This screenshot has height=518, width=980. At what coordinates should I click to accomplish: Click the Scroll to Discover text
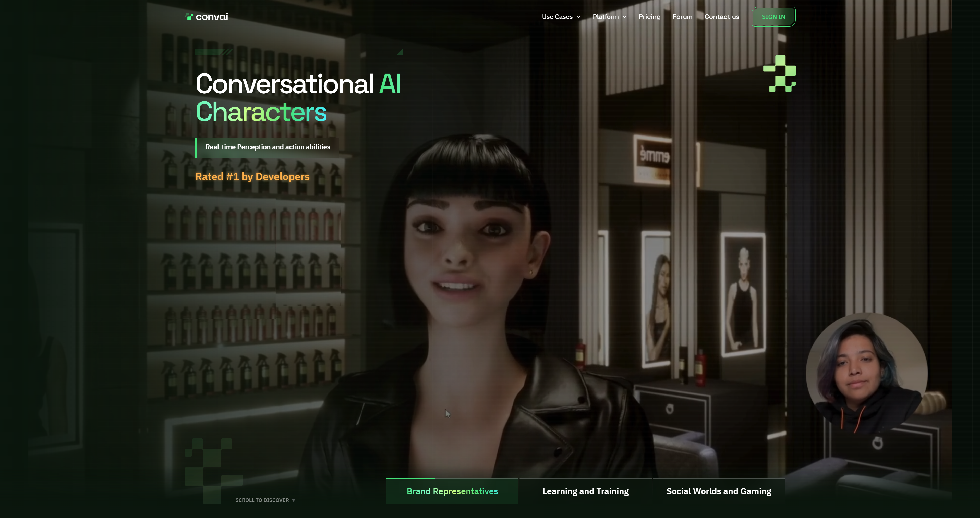(262, 500)
